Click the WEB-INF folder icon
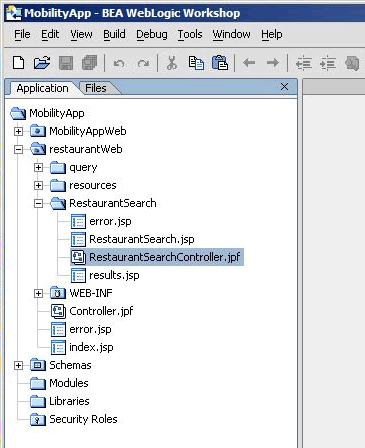Image resolution: width=365 pixels, height=448 pixels. (58, 293)
